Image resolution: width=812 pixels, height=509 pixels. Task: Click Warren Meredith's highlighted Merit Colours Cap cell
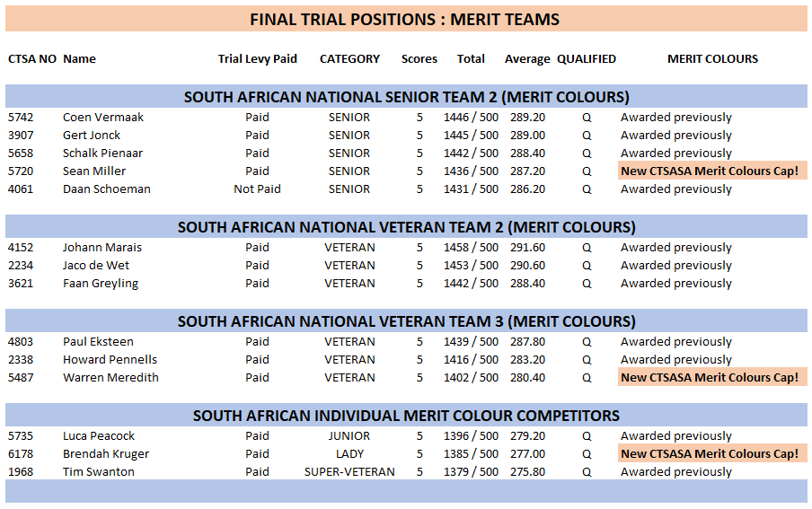(x=711, y=377)
